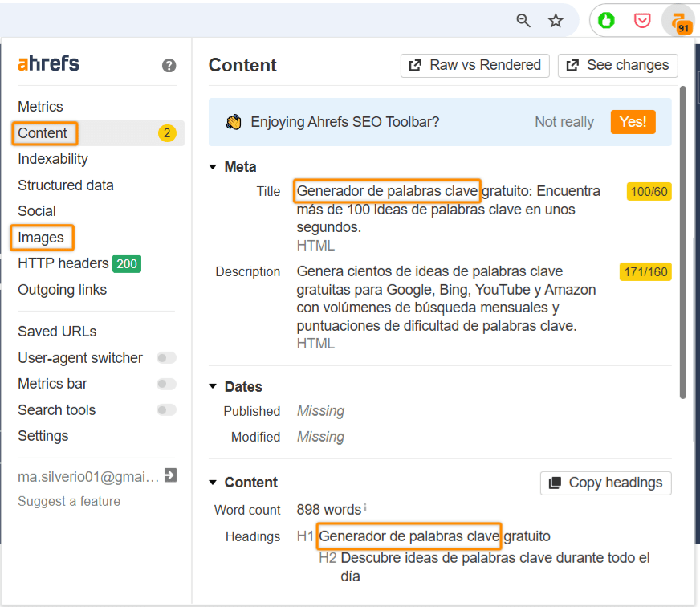Screen dimensions: 700x607
Task: Switch to the Indexability section
Action: point(52,158)
